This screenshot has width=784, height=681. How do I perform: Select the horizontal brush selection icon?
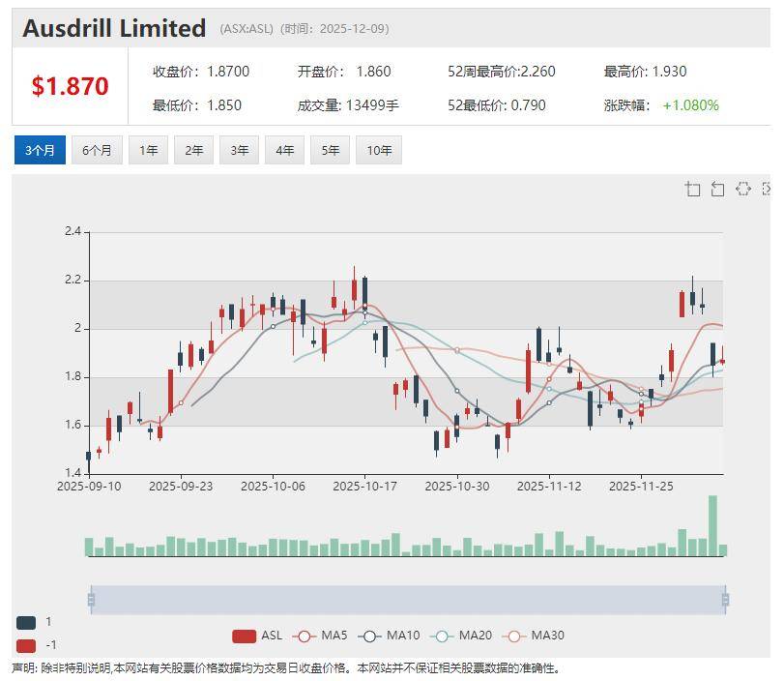pos(742,189)
